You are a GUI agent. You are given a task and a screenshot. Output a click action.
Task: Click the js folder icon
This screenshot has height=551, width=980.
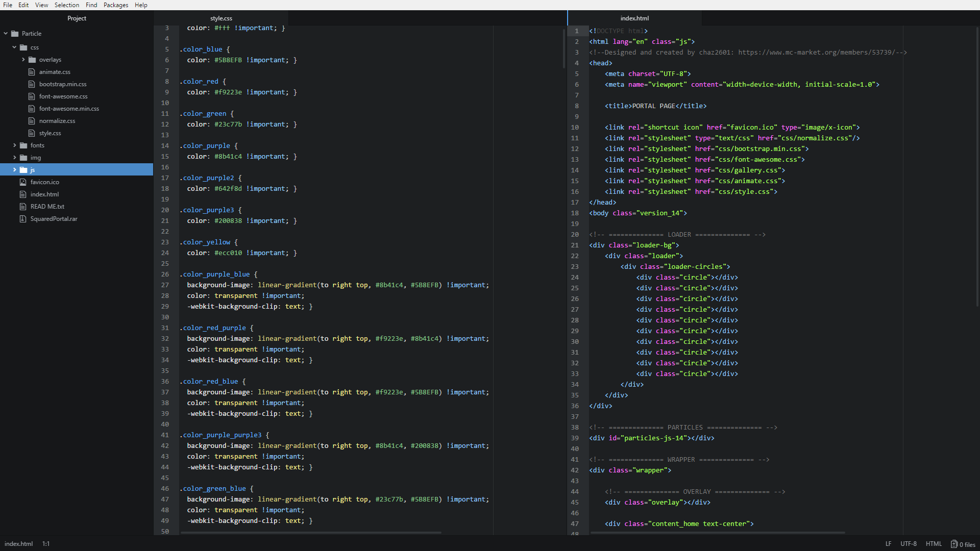(x=23, y=170)
